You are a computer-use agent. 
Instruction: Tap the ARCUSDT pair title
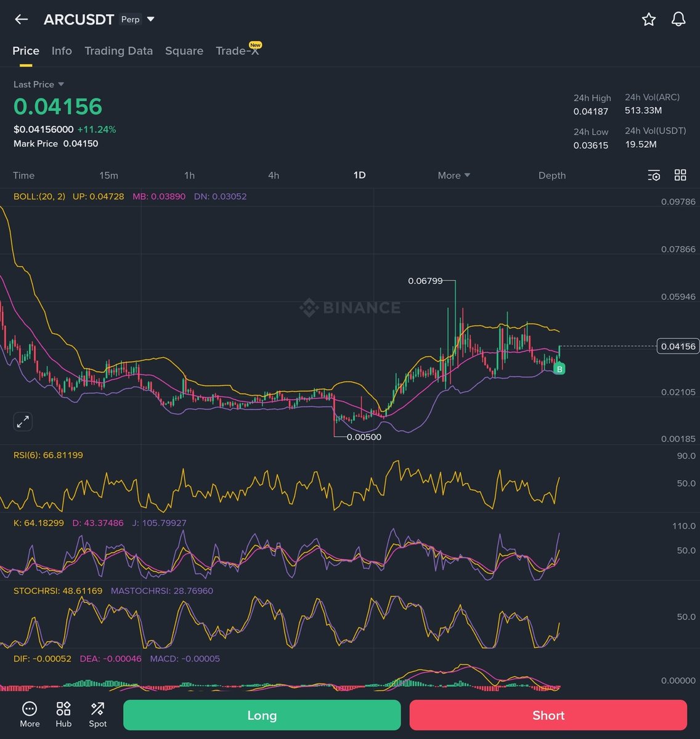pyautogui.click(x=79, y=19)
